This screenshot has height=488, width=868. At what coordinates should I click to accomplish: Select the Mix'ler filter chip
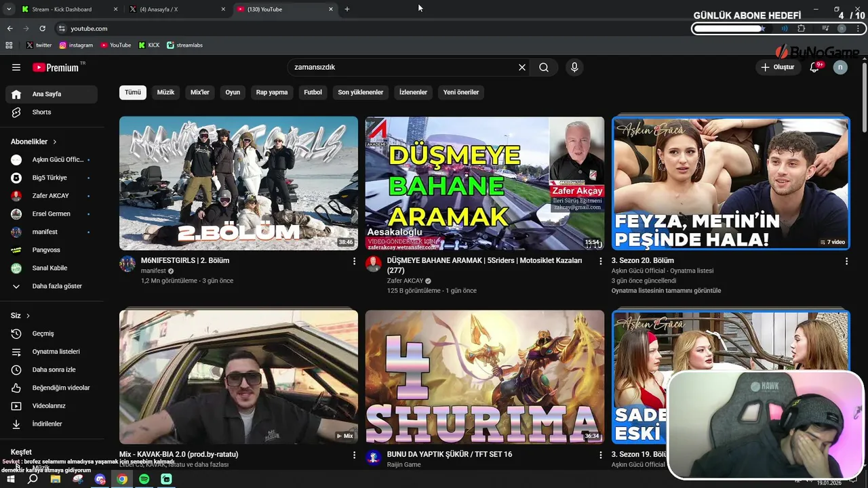tap(200, 92)
